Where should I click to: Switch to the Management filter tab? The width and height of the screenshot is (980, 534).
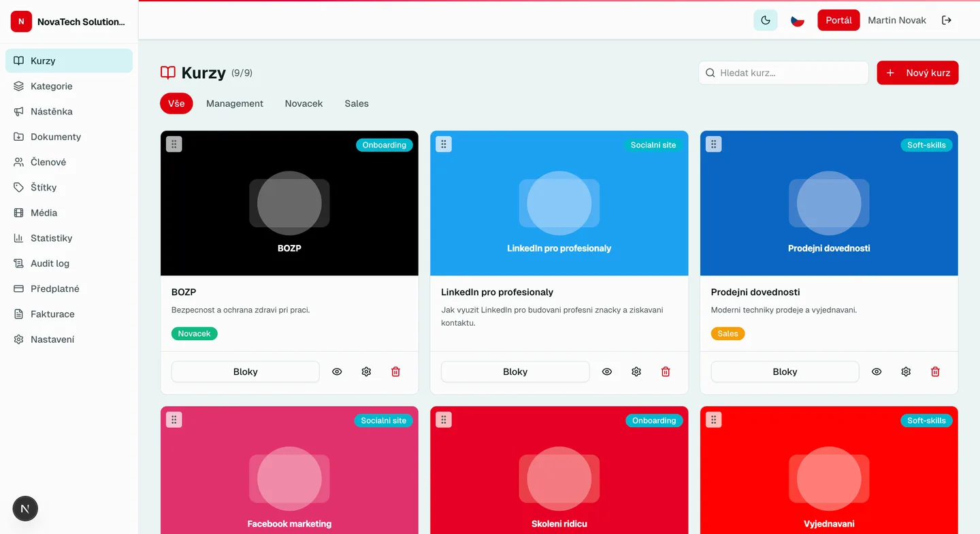[x=235, y=103]
